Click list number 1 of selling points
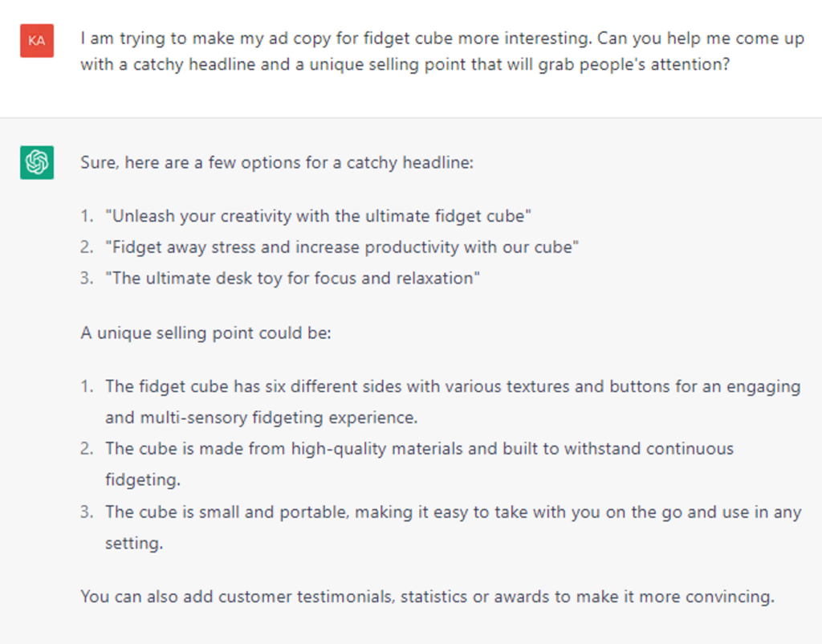The image size is (822, 644). 87,386
